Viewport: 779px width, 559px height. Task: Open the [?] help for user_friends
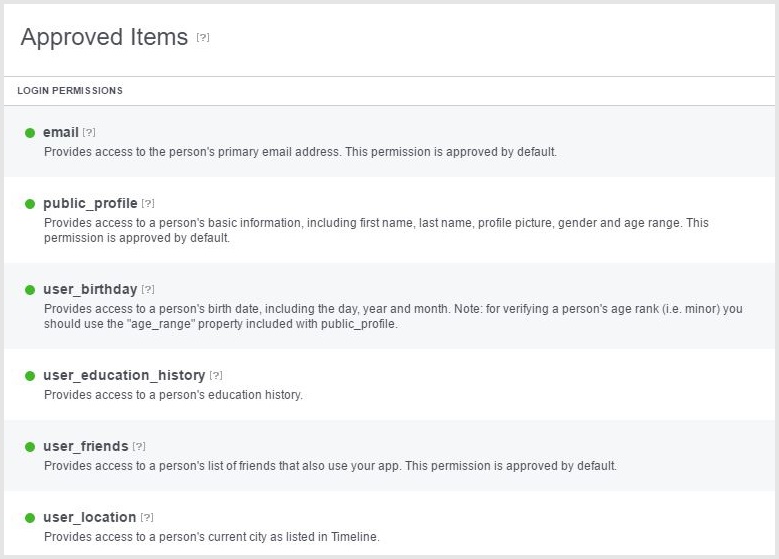(139, 447)
